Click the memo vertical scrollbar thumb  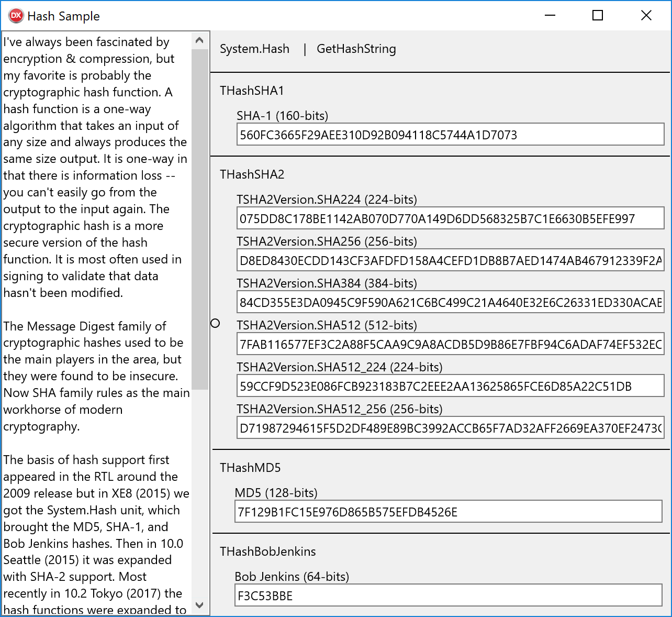coord(199,219)
